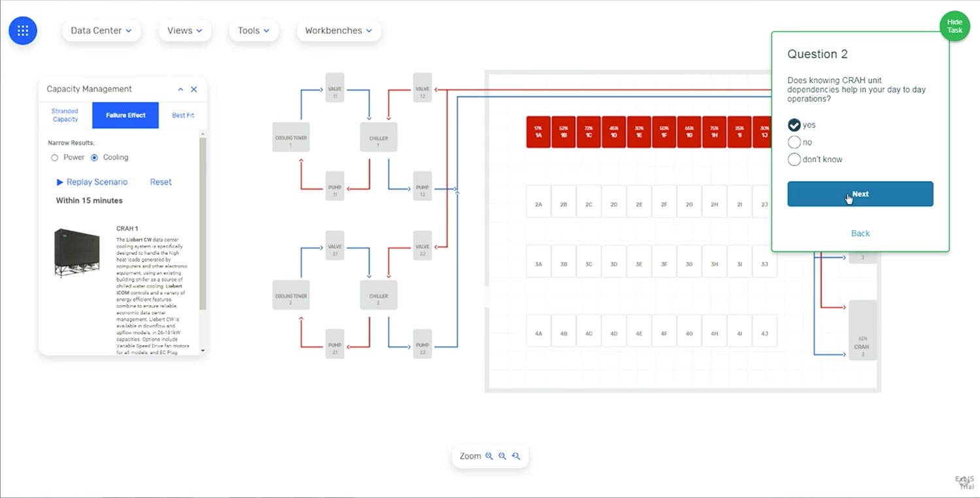Select Valve 22 node

pos(423,246)
